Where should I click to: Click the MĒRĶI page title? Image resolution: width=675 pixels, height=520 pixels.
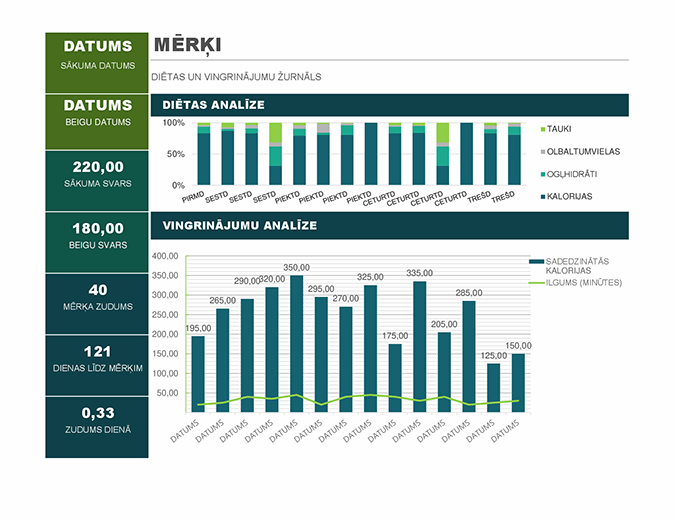click(x=187, y=45)
